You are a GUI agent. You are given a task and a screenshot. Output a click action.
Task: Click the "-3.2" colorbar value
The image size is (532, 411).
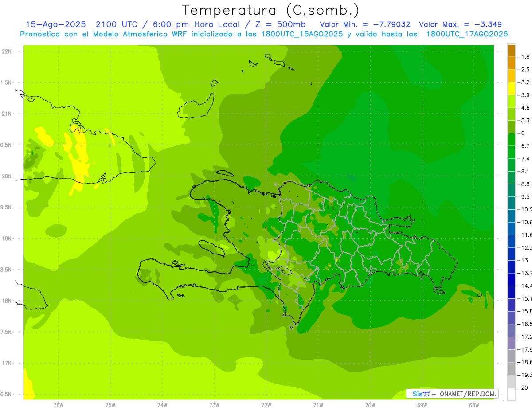click(x=524, y=82)
